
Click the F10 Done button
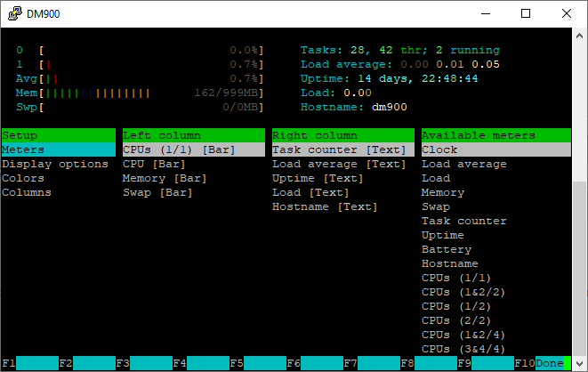549,363
